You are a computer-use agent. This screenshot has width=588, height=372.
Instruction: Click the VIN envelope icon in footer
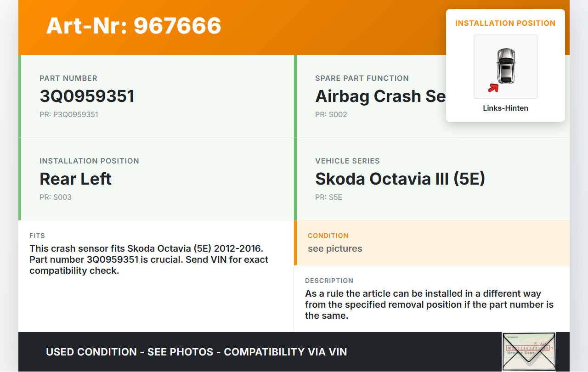529,351
